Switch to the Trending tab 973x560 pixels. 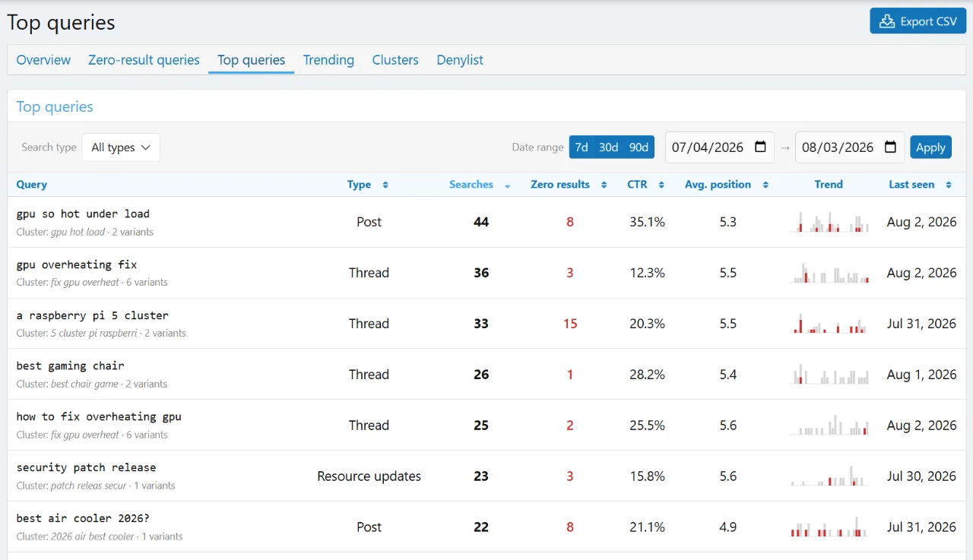pos(328,60)
